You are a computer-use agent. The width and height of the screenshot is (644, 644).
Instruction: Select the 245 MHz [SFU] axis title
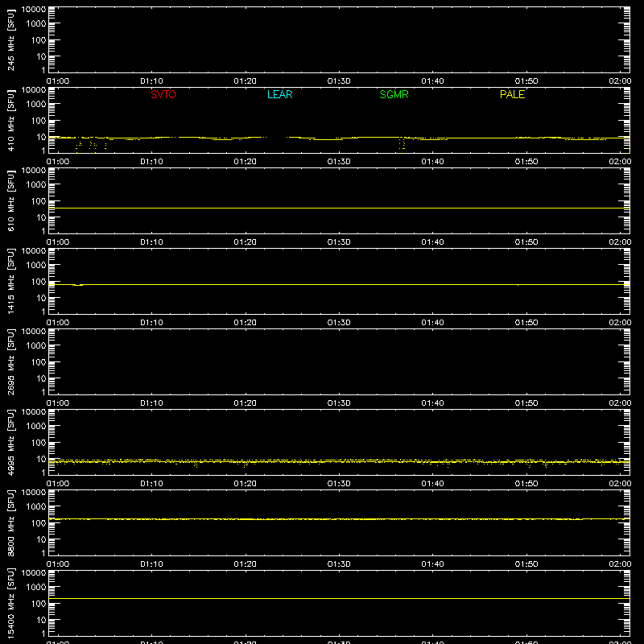tap(11, 40)
